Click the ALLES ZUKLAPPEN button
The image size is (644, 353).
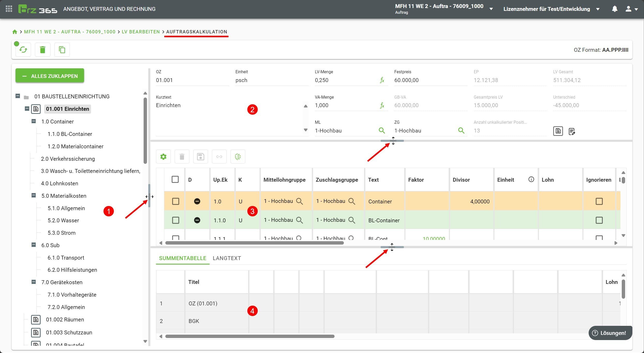pyautogui.click(x=50, y=76)
